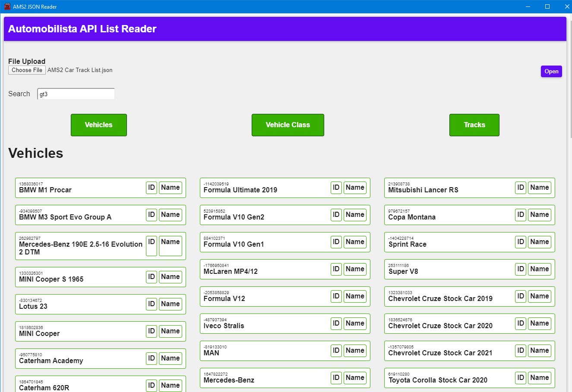Click ID for Chevrolet Cruze Stock Car 2020
The width and height of the screenshot is (572, 392).
(x=521, y=323)
